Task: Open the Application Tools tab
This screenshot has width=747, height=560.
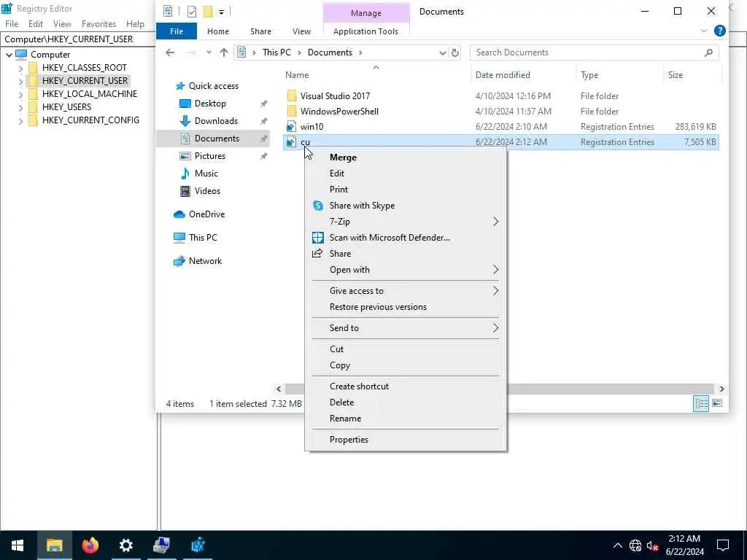Action: tap(366, 31)
